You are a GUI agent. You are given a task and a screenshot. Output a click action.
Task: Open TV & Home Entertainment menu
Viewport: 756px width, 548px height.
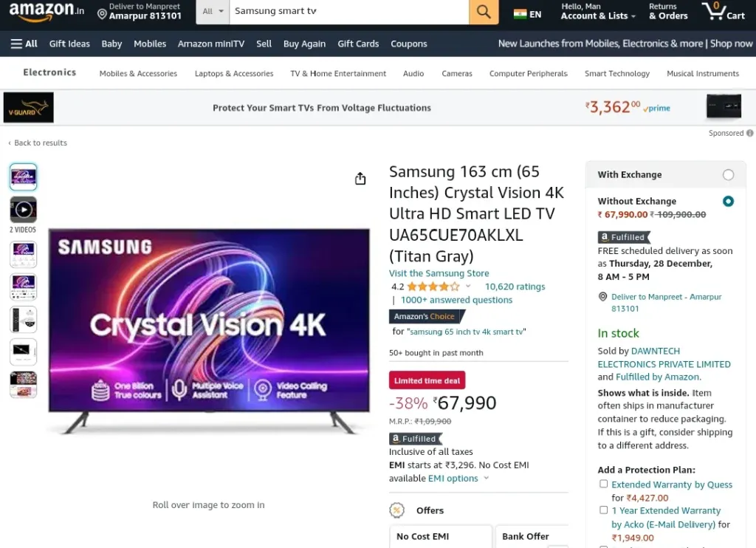pos(338,73)
